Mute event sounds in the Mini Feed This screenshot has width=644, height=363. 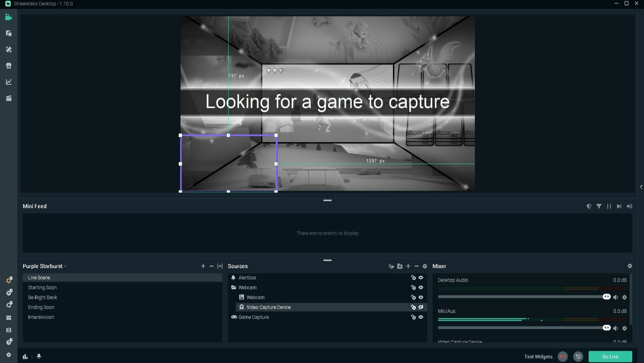(630, 206)
